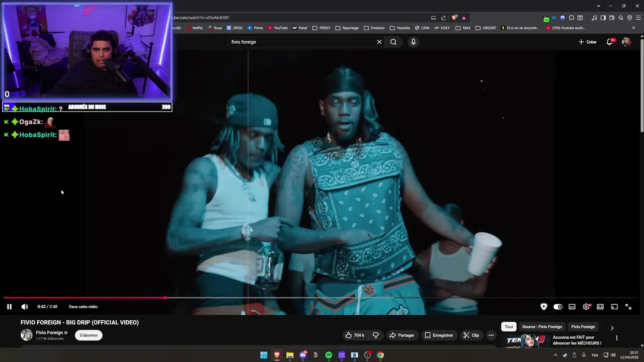Open Spotify from the taskbar
Viewport: 644px width, 362px height.
[x=329, y=355]
